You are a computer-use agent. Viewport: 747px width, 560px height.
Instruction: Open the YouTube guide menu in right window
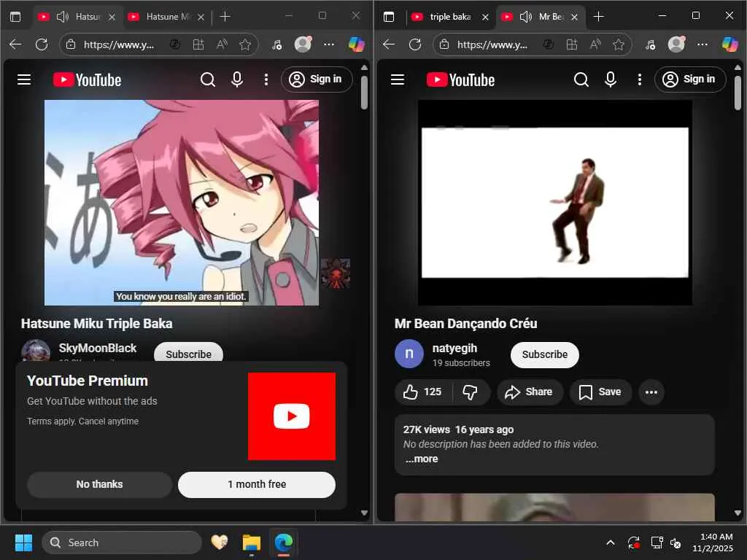398,79
